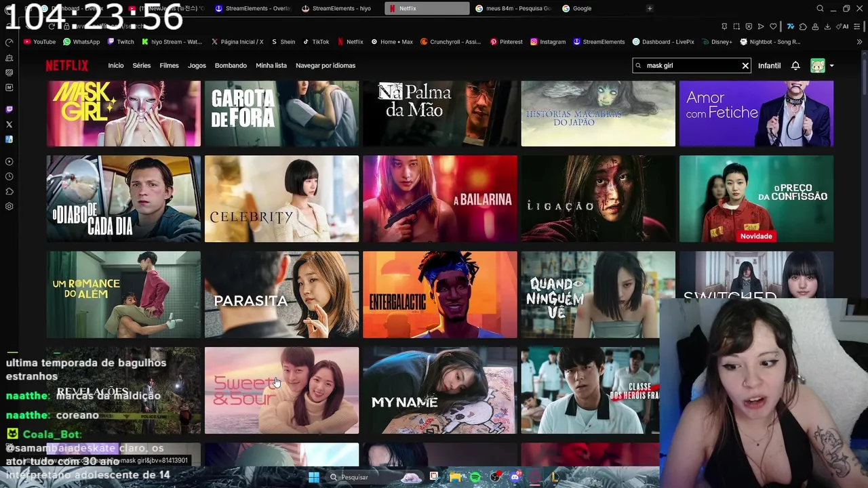Open the Pinterest bookmark
Viewport: 868px width, 488px height.
click(x=506, y=42)
